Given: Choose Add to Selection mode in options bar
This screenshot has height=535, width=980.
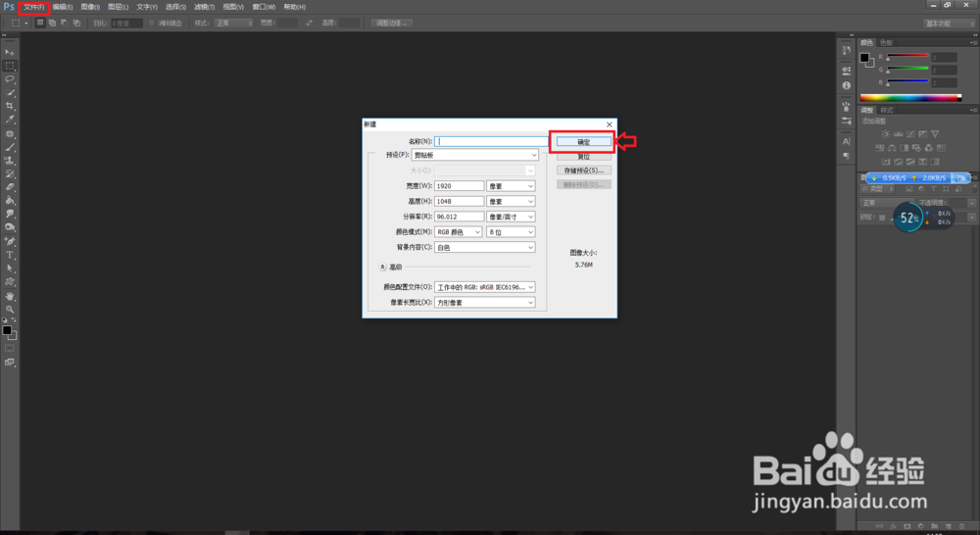Looking at the screenshot, I should click(x=52, y=23).
